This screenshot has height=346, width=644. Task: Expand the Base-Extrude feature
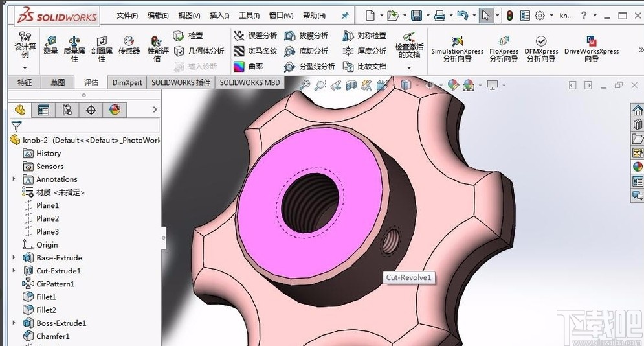(14, 258)
